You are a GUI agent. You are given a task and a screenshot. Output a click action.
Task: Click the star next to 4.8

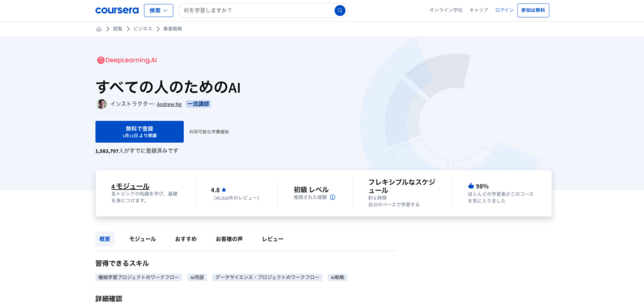point(224,190)
